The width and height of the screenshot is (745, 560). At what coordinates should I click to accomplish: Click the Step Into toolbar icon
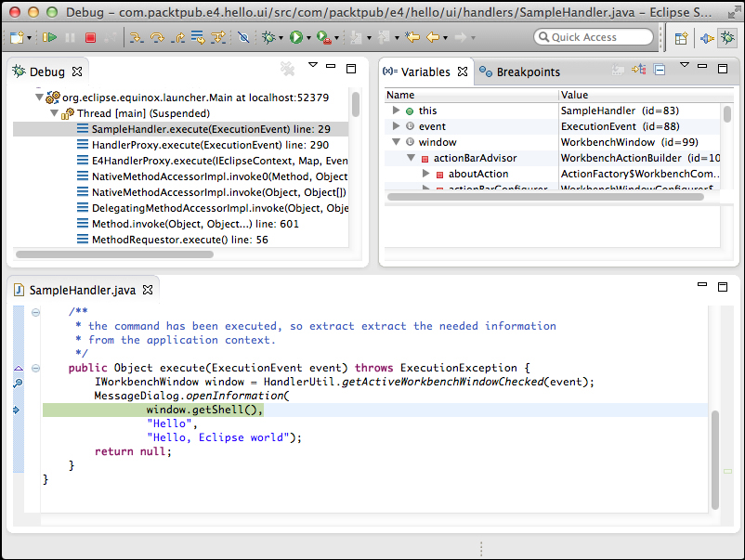coord(136,37)
